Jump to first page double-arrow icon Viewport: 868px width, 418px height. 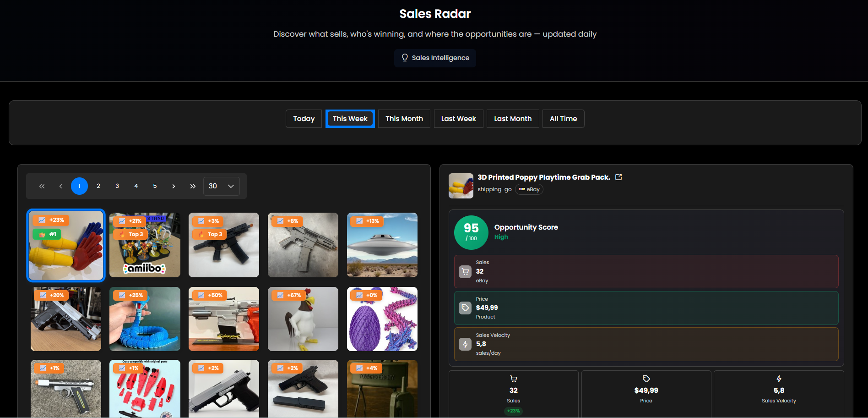pos(42,186)
